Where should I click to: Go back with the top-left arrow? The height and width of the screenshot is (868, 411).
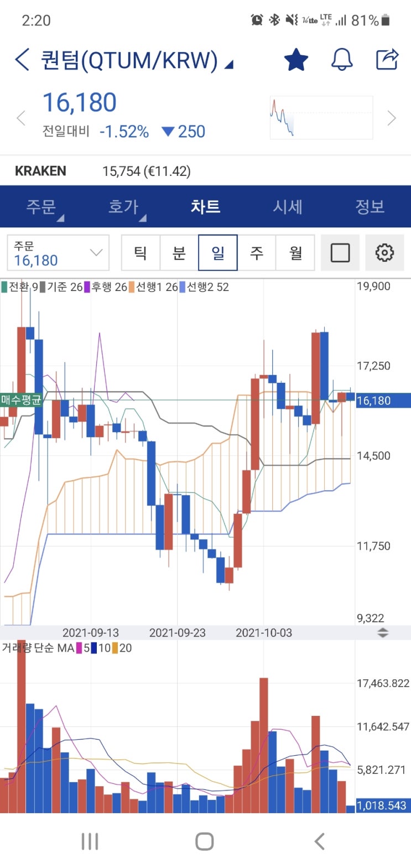click(22, 60)
